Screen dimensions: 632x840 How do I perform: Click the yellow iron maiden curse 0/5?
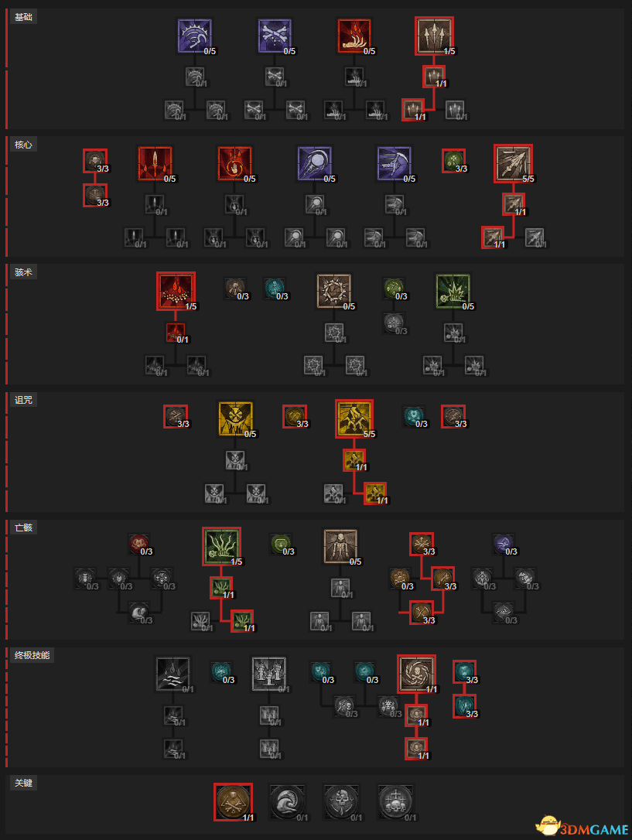point(236,418)
